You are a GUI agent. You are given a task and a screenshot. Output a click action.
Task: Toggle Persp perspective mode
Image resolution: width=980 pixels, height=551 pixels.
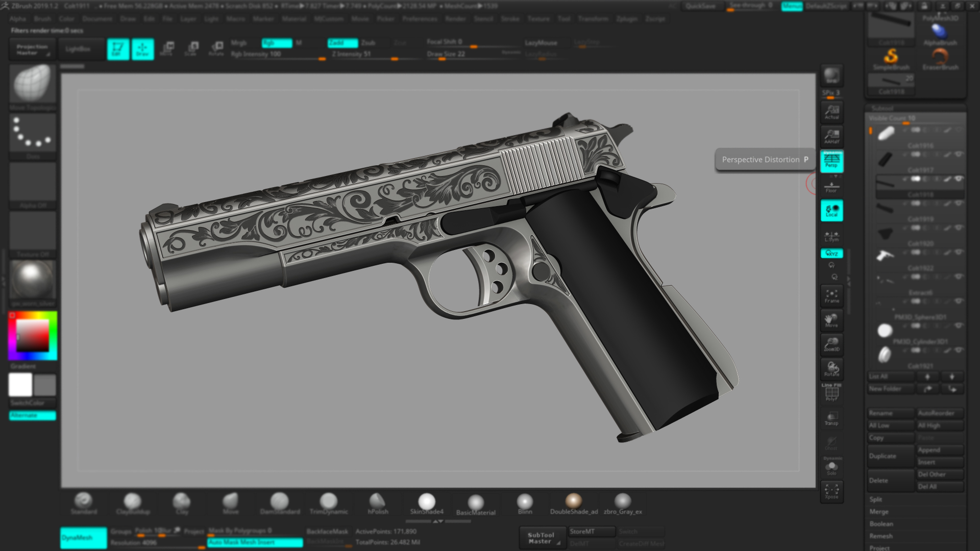(831, 162)
